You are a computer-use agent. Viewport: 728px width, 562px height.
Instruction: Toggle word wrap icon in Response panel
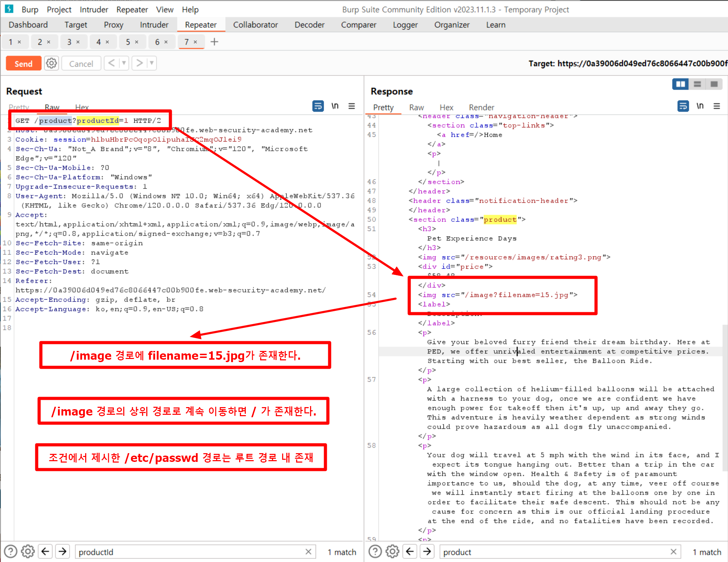pos(683,106)
